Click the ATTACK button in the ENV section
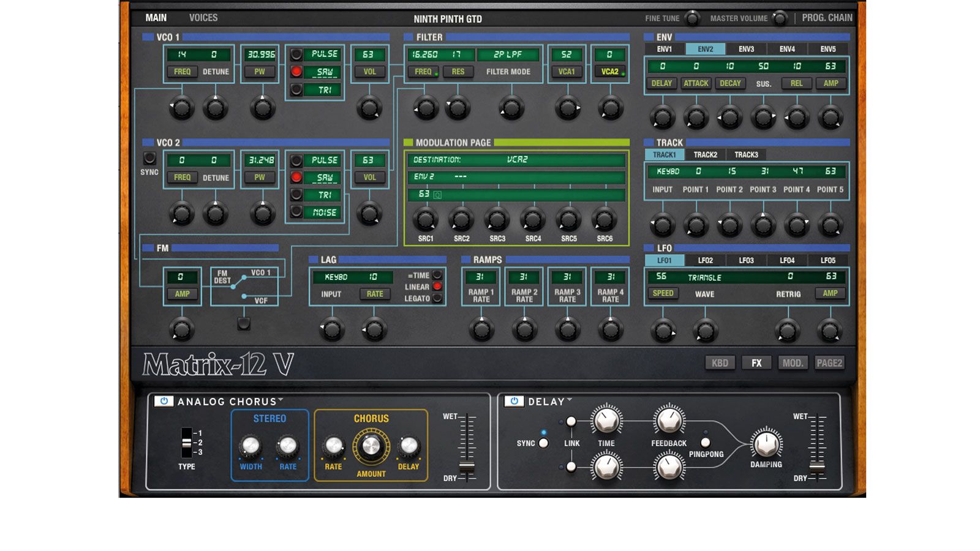The width and height of the screenshot is (980, 551). [696, 83]
